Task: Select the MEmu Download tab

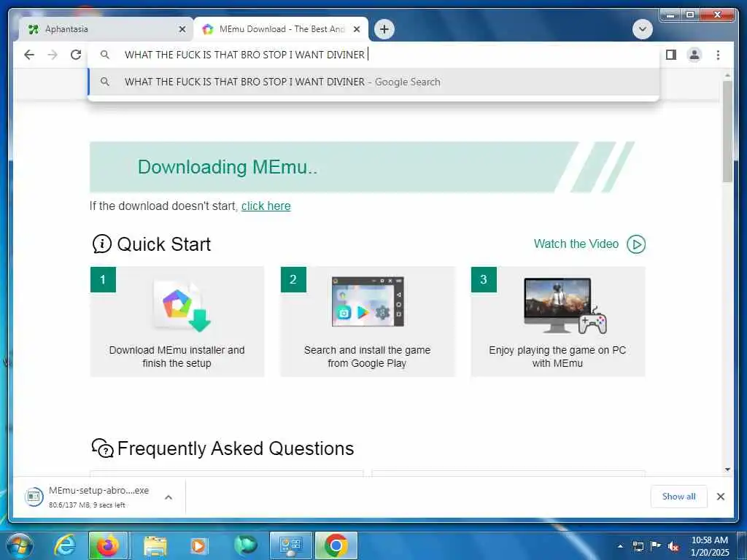Action: point(281,29)
